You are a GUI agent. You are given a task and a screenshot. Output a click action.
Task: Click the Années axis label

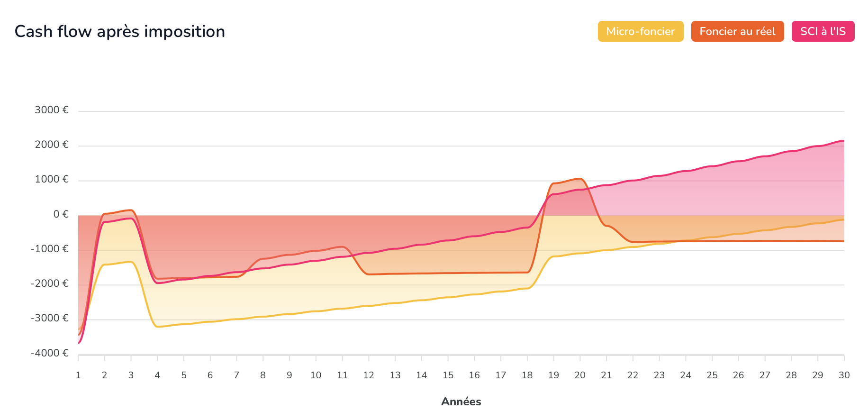pos(461,402)
